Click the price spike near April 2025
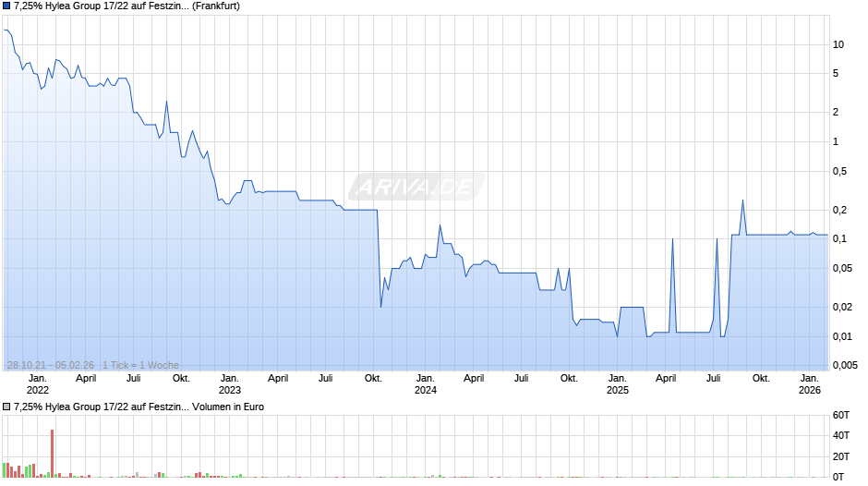This screenshot has height=486, width=868. point(672,239)
